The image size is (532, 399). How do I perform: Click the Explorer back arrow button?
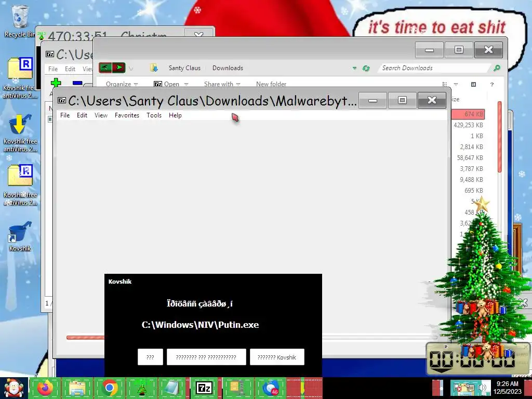coord(105,68)
